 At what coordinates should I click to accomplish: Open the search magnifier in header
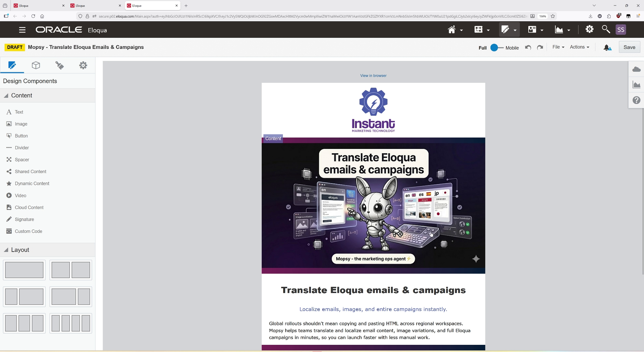pos(606,29)
